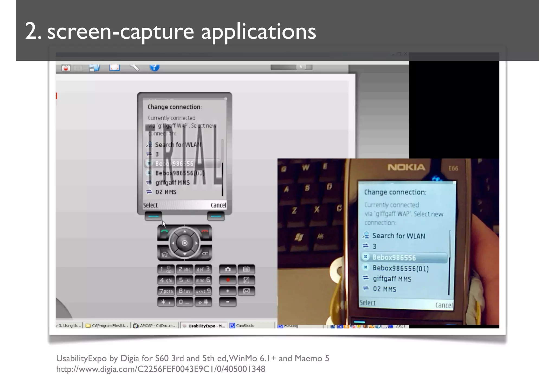The height and width of the screenshot is (392, 555).
Task: Click the d-pad left arrow
Action: pos(173,243)
